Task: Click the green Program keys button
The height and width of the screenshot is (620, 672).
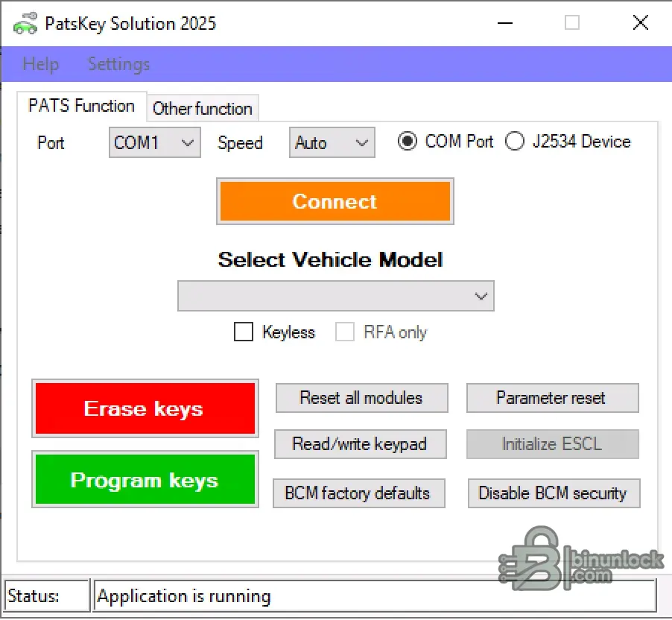Action: (x=145, y=480)
